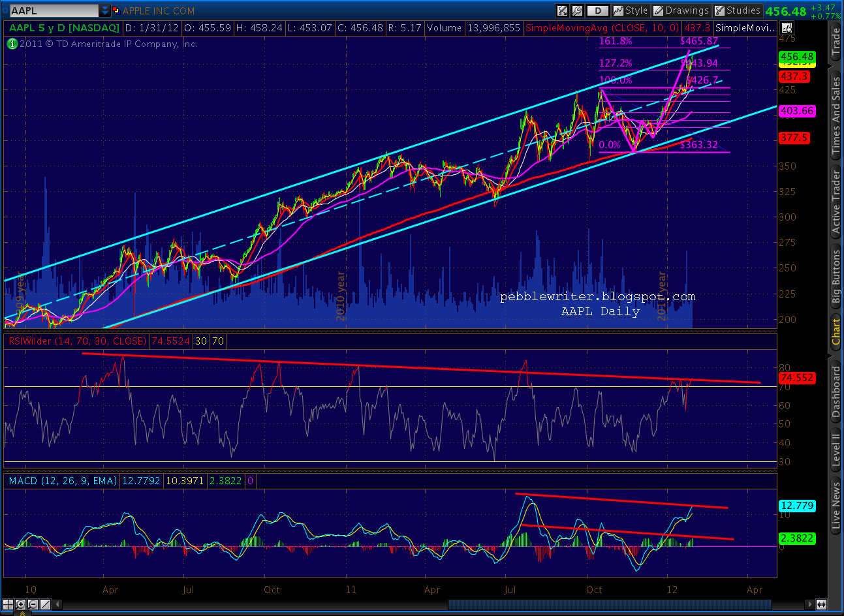Viewport: 844px width, 616px height.
Task: Click the 161.8% Fibonacci level label
Action: (x=616, y=41)
